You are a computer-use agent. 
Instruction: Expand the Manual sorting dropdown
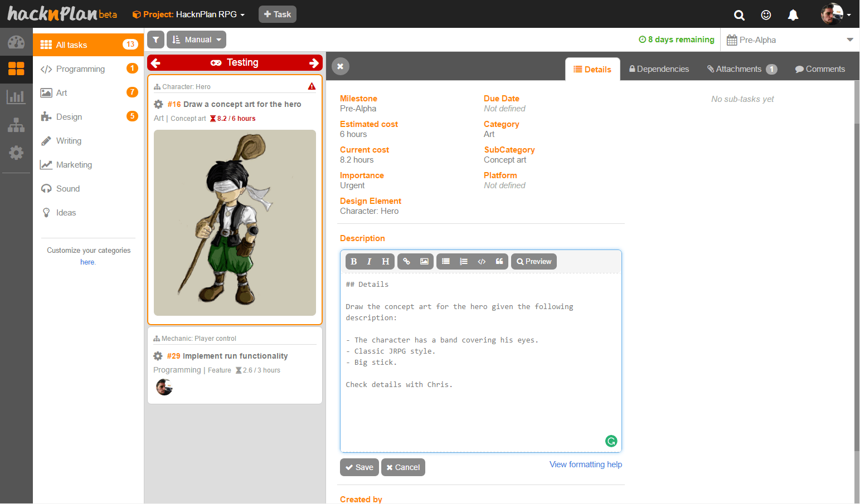pyautogui.click(x=197, y=40)
